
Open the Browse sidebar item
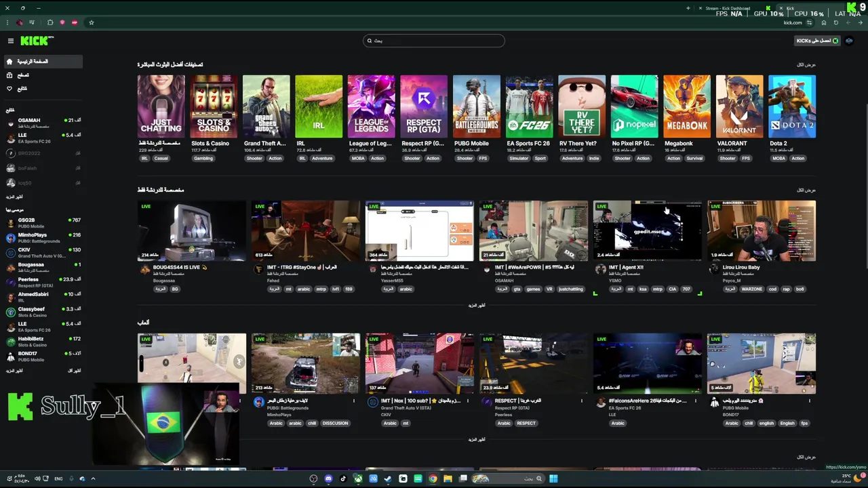click(42, 75)
